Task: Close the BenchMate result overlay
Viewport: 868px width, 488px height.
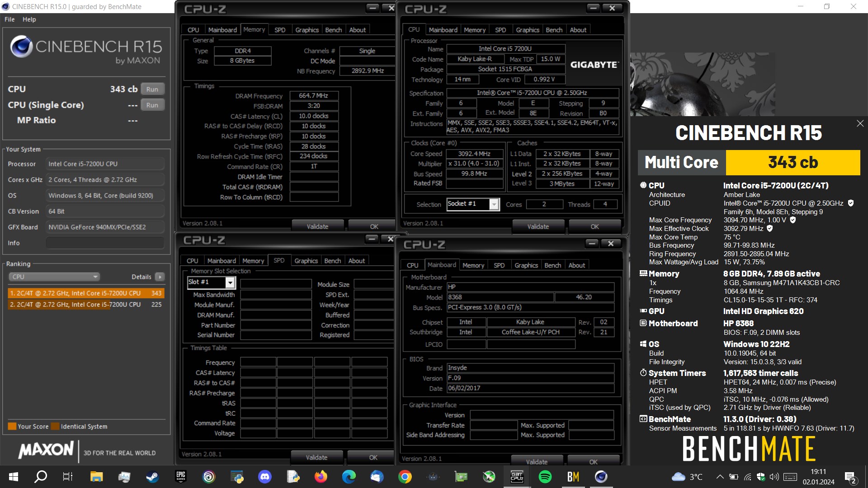Action: coord(860,123)
